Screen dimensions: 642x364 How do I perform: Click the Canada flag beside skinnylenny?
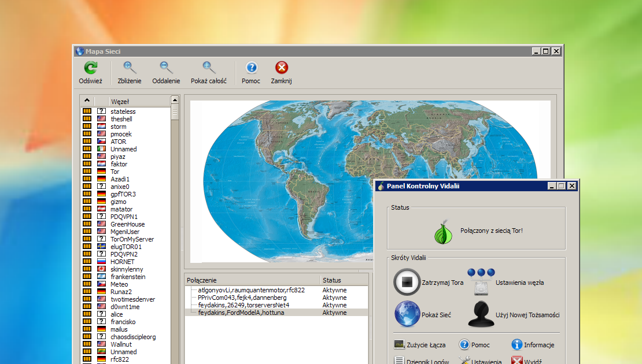pyautogui.click(x=102, y=269)
